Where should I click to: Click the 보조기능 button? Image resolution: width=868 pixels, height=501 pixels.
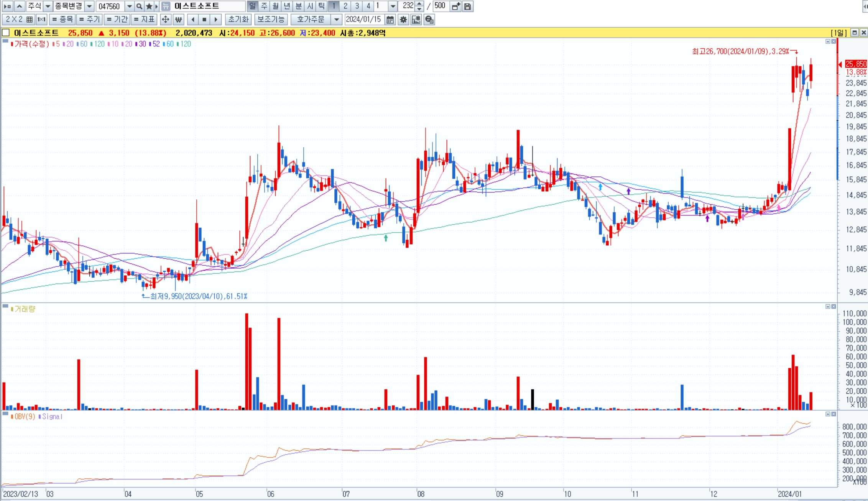tap(271, 19)
